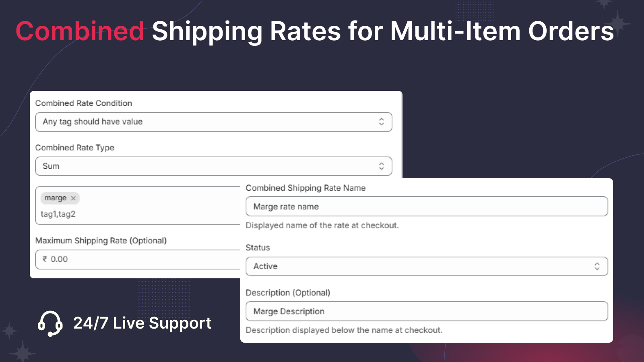Select the marge tag chip
The height and width of the screenshot is (362, 644).
(x=60, y=198)
